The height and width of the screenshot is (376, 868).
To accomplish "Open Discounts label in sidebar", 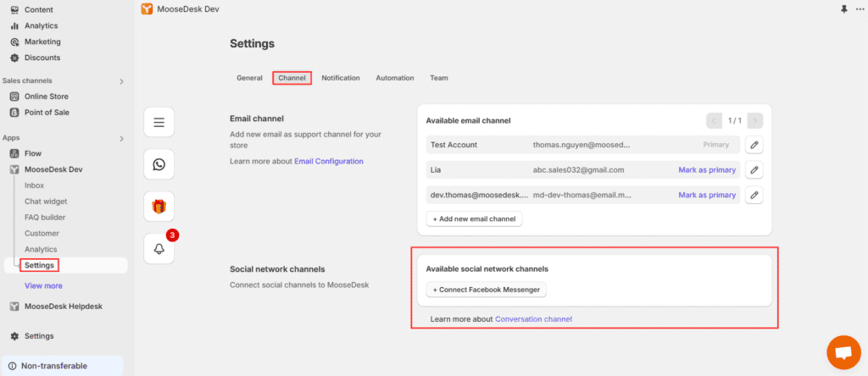I will (x=42, y=58).
